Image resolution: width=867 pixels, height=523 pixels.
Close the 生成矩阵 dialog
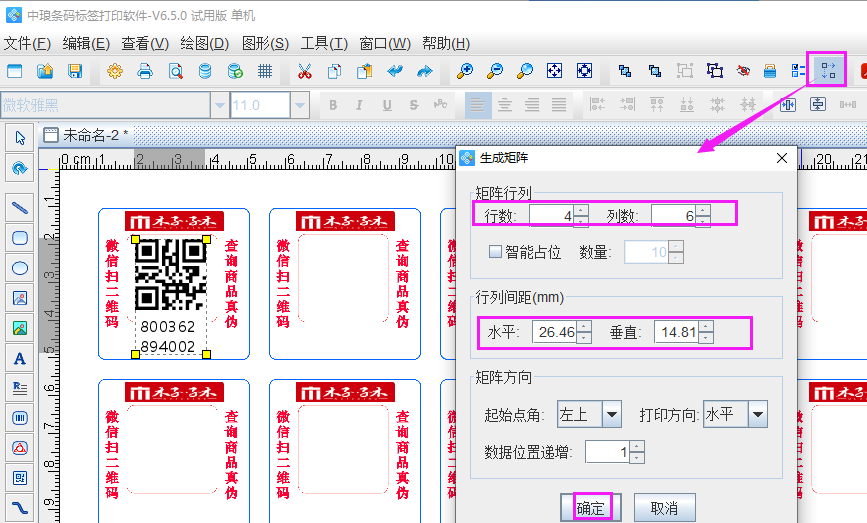782,158
